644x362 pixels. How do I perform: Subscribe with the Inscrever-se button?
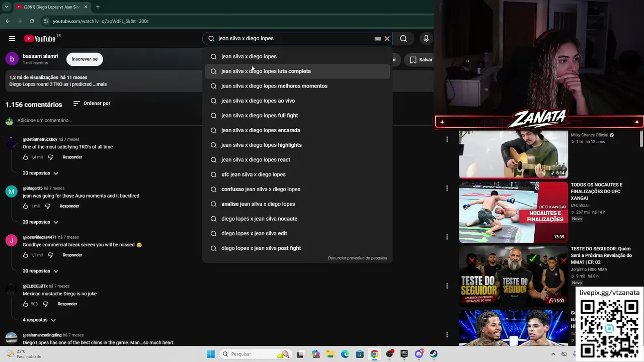[85, 59]
